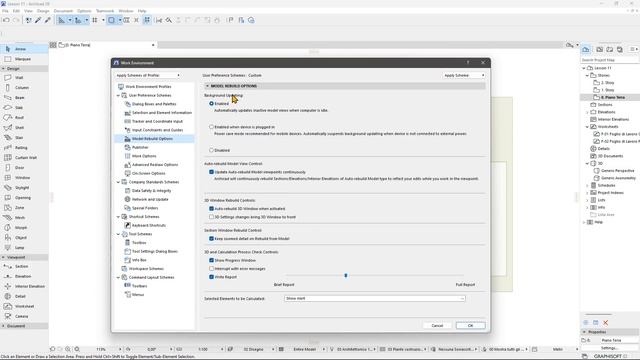The width and height of the screenshot is (640, 360).
Task: Open the File menu
Action: [5, 11]
